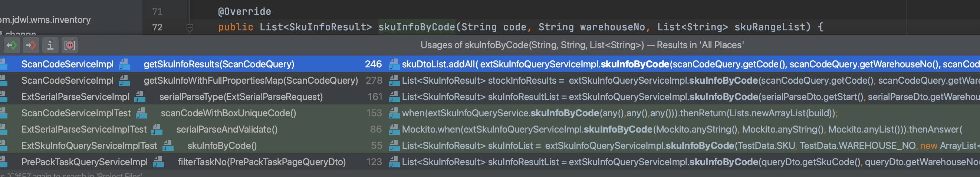Screen dimensions: 980x177
Task: Open the serialParseType(ExtSerialParseRequest) usage
Action: pyautogui.click(x=240, y=97)
